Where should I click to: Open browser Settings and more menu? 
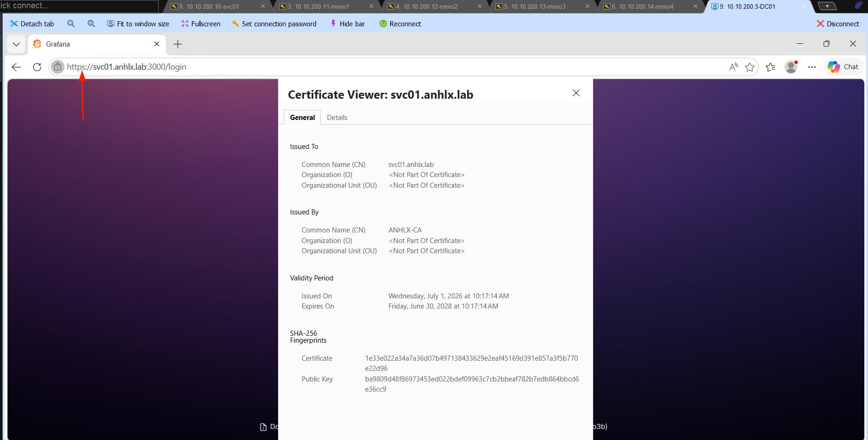pyautogui.click(x=812, y=67)
